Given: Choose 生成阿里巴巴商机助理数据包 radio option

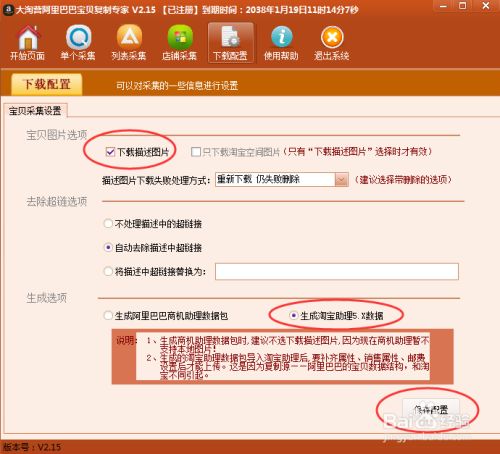Looking at the screenshot, I should click(x=108, y=315).
